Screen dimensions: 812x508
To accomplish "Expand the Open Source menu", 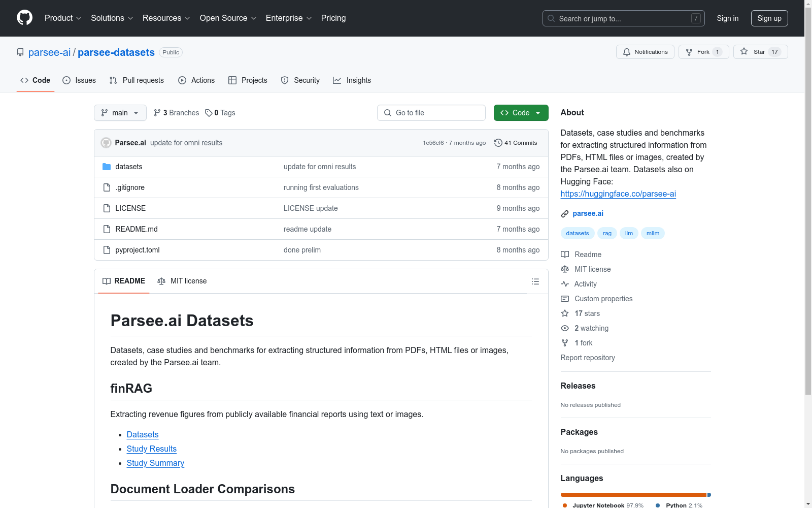I will point(228,18).
